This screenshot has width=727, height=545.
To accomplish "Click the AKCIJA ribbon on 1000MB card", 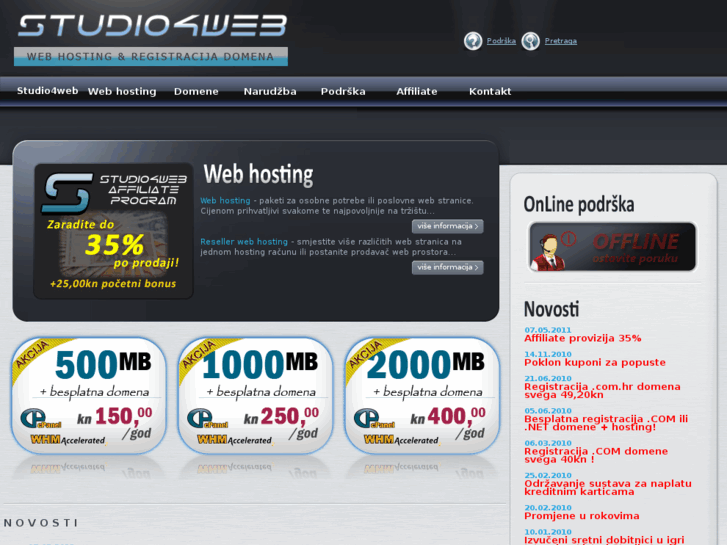I will [x=198, y=355].
